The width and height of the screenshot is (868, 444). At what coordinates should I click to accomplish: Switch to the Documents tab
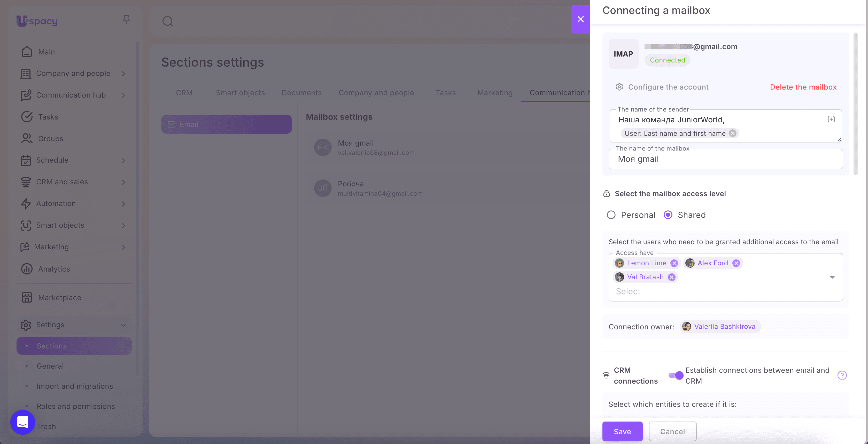301,93
